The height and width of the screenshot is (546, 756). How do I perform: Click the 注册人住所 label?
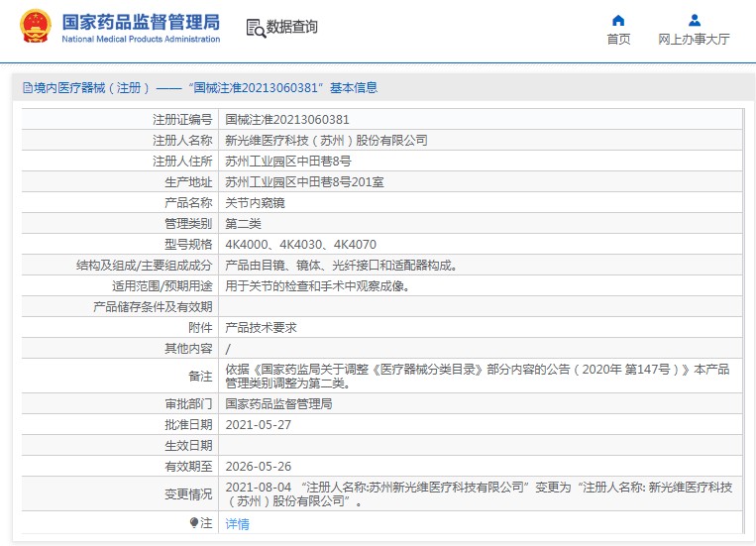pos(182,162)
